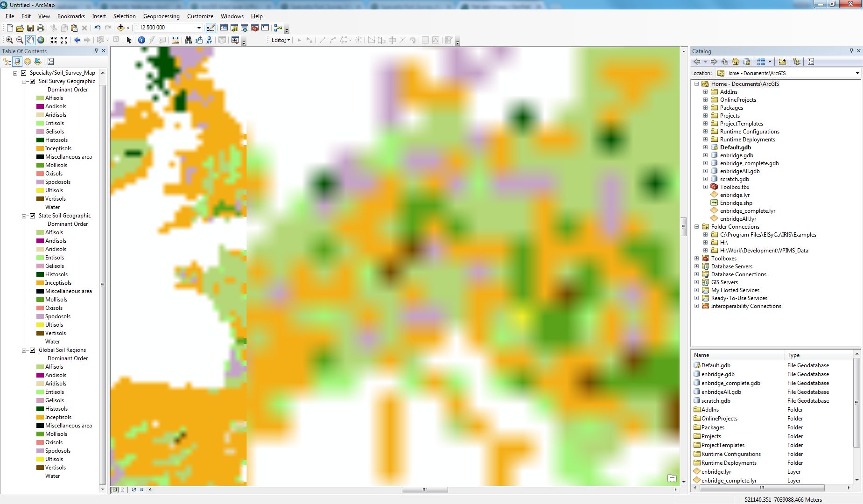This screenshot has width=863, height=504.
Task: Toggle the State Soil Geographic checkbox
Action: (x=32, y=216)
